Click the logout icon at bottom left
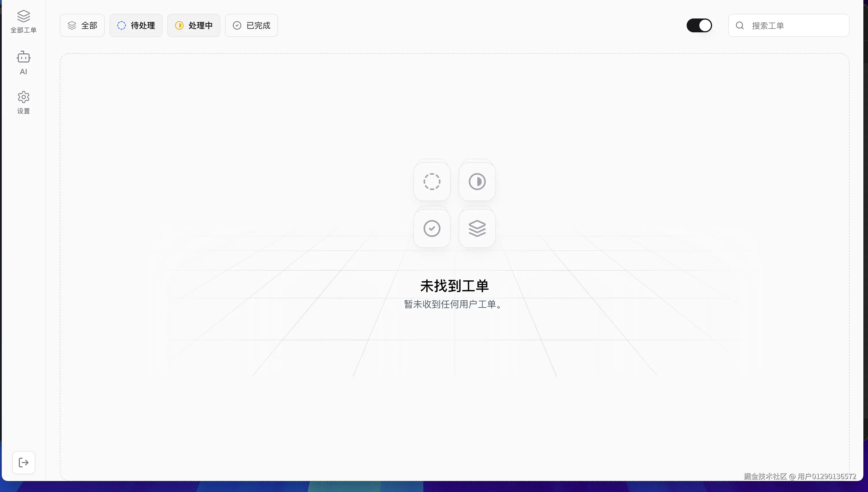 (x=23, y=462)
